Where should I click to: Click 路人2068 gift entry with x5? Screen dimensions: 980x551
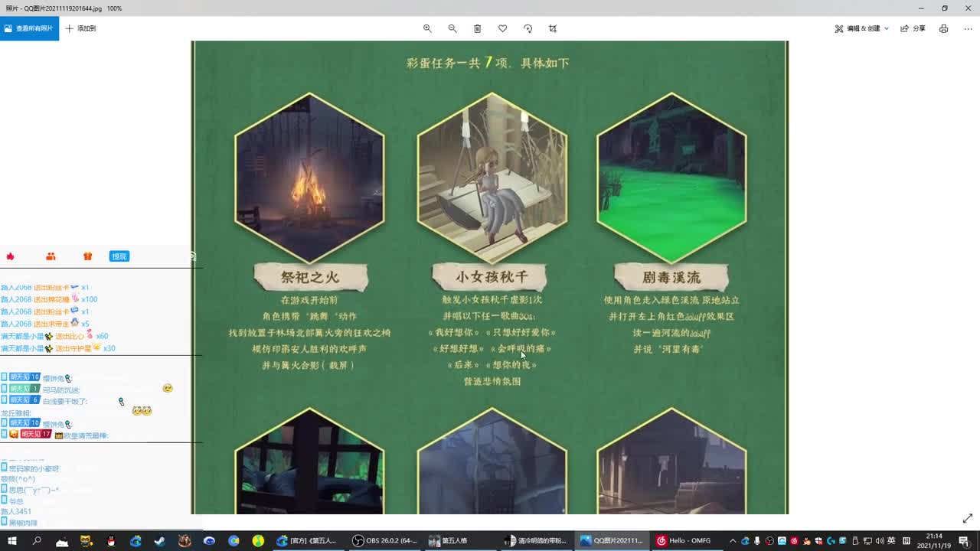coord(45,324)
